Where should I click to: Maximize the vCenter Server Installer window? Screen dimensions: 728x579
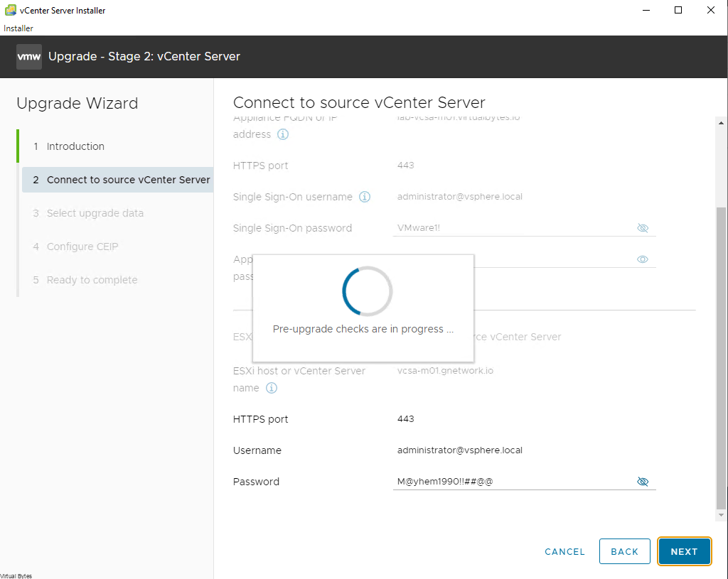pyautogui.click(x=678, y=10)
